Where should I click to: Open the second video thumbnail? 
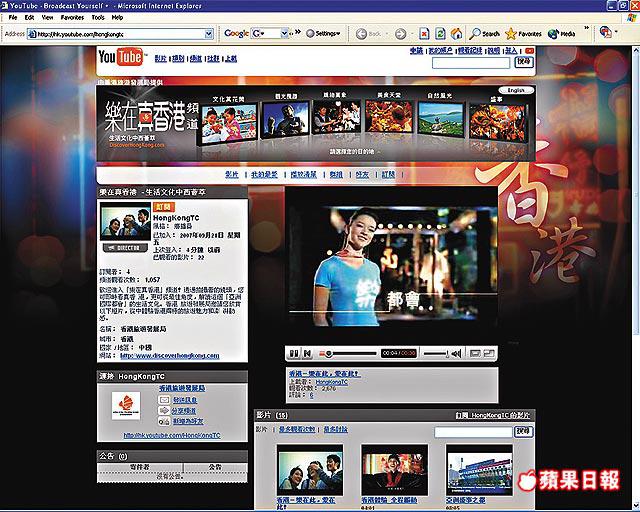(x=395, y=470)
